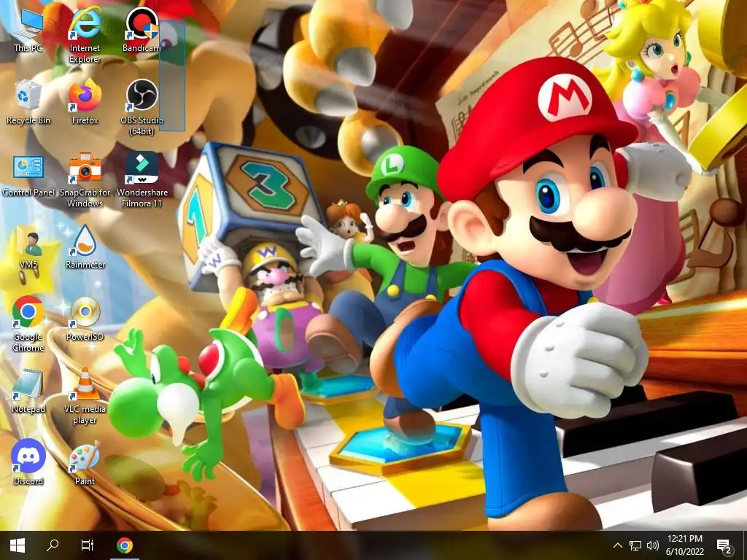
Task: Select the OBS Studio (64bit) shortcut
Action: coord(142,106)
